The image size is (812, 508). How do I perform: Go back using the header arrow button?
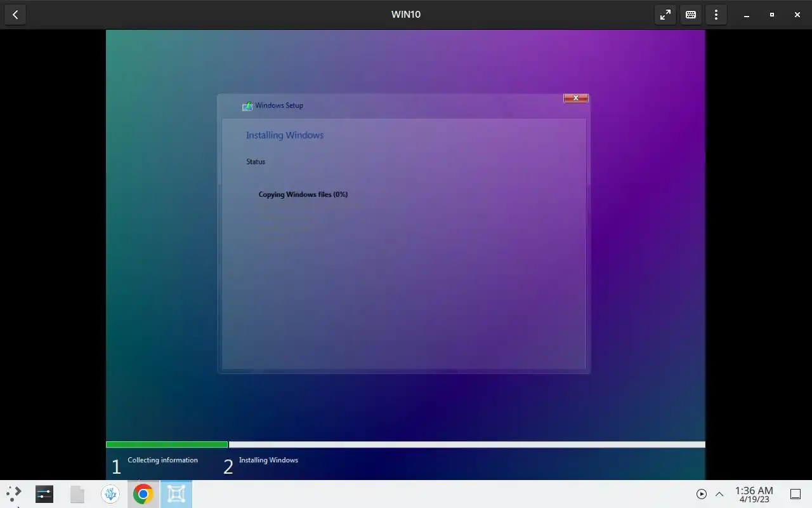pos(15,15)
